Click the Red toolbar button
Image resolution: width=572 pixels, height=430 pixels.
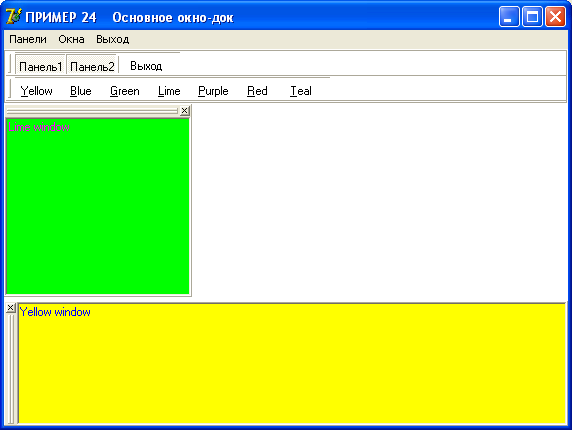[x=257, y=90]
